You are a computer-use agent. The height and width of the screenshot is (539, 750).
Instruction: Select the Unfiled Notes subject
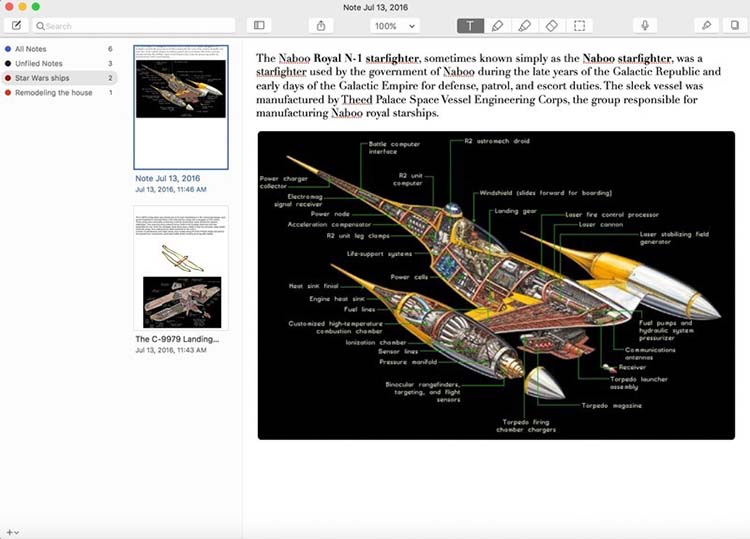click(59, 64)
